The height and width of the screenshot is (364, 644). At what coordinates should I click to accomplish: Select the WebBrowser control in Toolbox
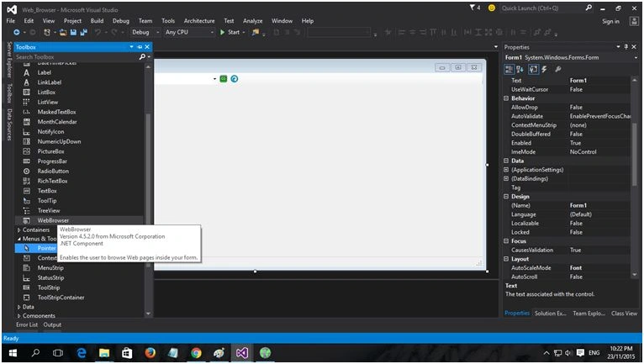coord(53,220)
